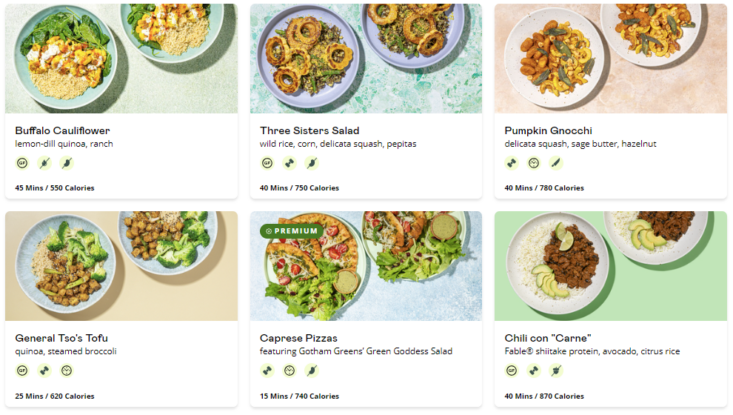The width and height of the screenshot is (733, 415).
Task: Click the last dietary icon under Buffalo Cauliflower
Action: [66, 163]
